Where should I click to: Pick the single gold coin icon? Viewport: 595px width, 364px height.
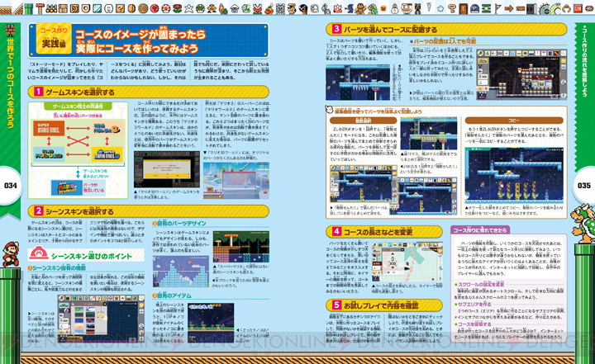[131, 8]
